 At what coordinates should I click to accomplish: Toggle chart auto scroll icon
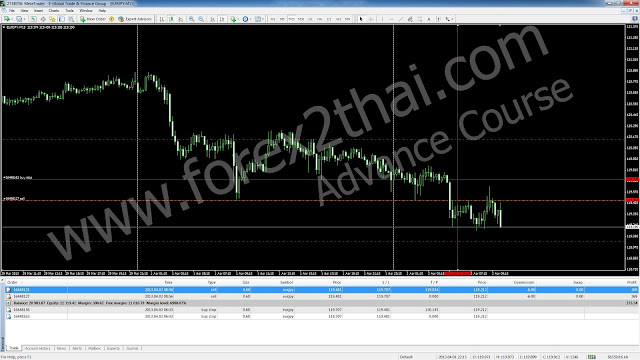point(212,19)
